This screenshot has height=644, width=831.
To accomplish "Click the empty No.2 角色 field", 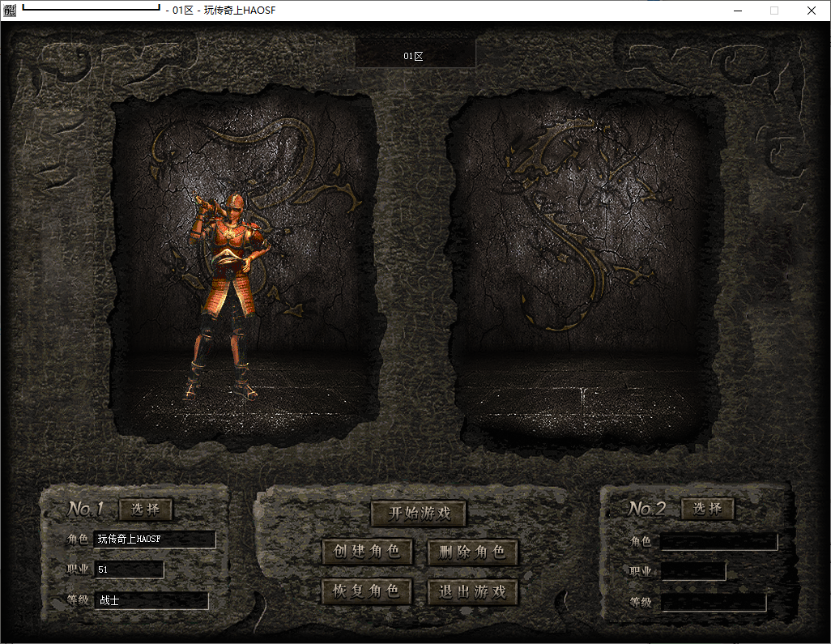I will pos(718,542).
